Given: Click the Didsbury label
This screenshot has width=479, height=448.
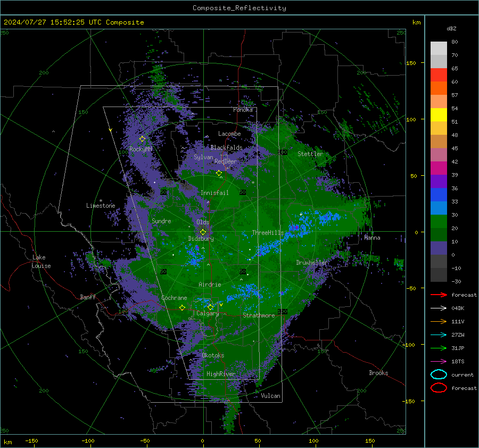Looking at the screenshot, I should click(x=201, y=239).
